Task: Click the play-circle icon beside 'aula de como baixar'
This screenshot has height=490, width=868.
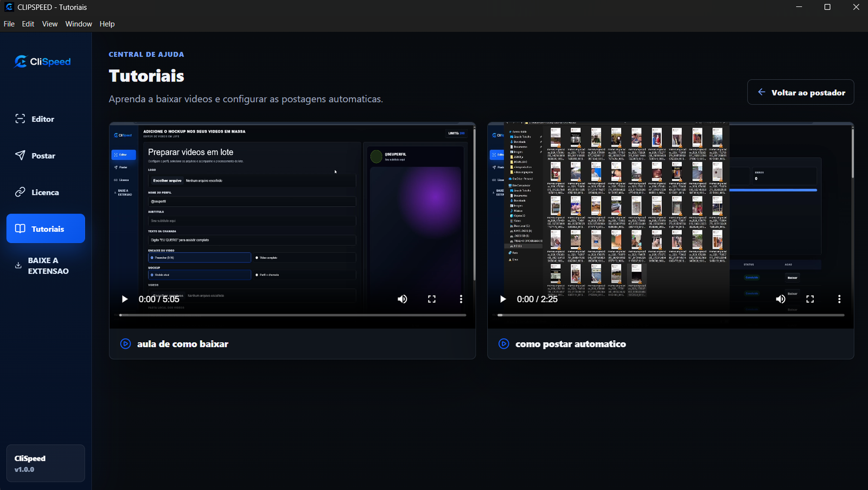Action: coord(125,343)
